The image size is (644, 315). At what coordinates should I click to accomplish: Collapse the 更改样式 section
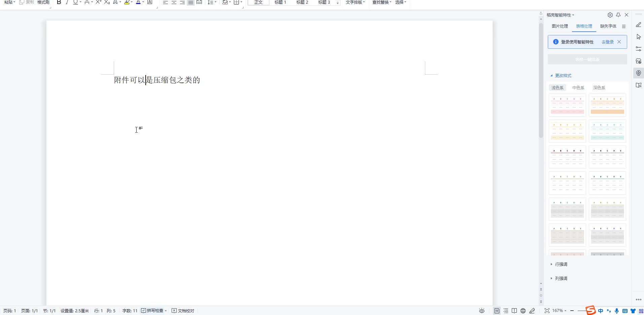561,76
